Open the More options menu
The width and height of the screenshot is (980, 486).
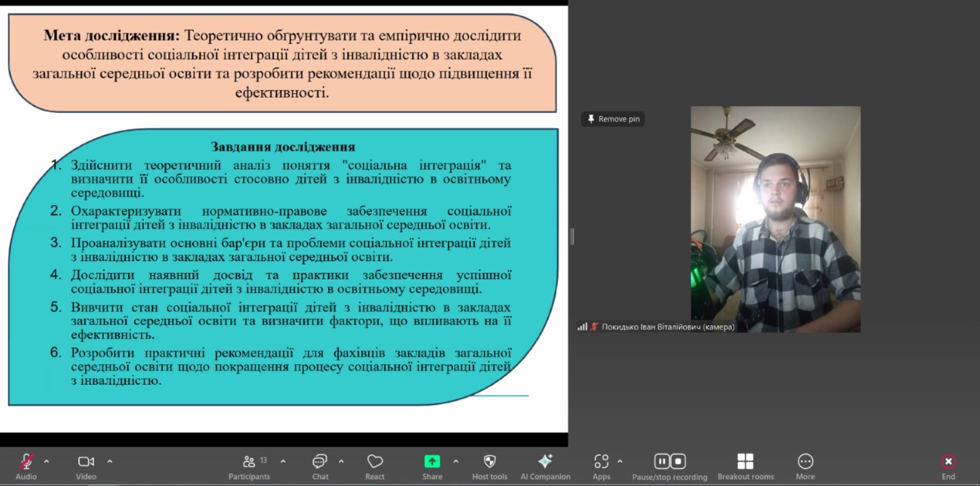pyautogui.click(x=805, y=462)
